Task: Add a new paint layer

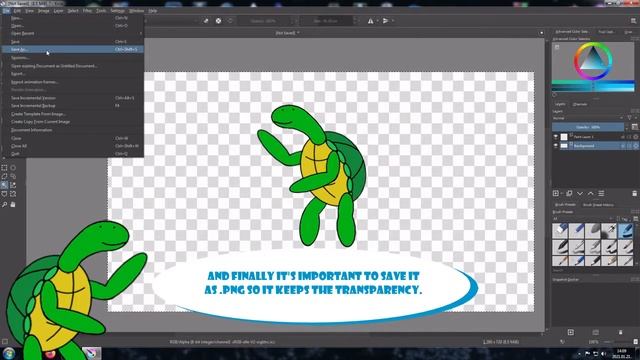Action: (x=556, y=193)
